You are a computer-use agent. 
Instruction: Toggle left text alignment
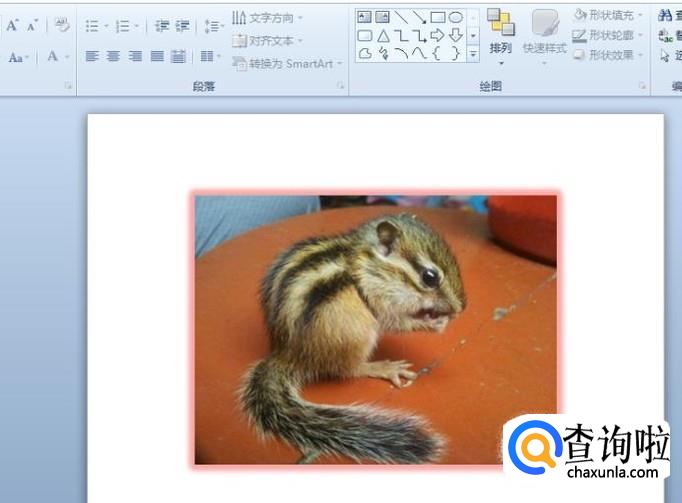pos(92,56)
